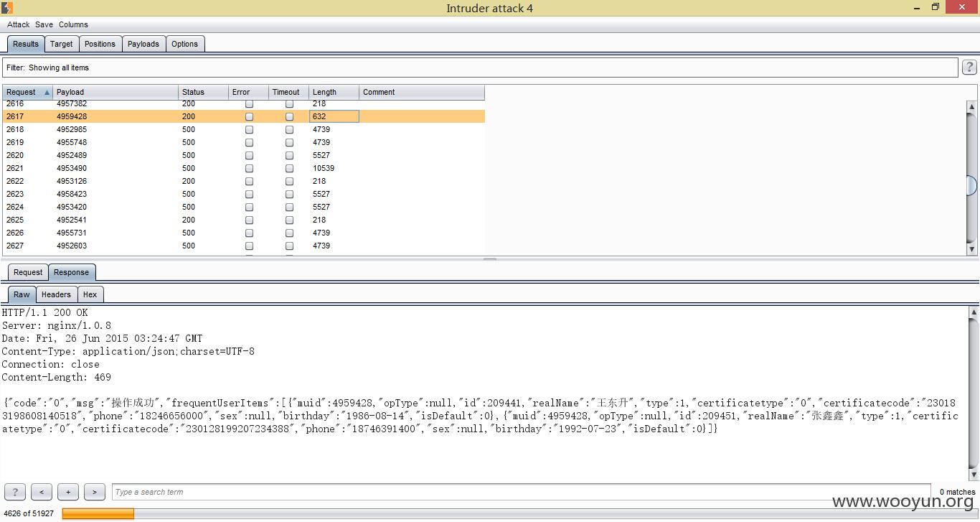Select row with payload 4958423
Screen dimensions: 980x522
[243, 194]
